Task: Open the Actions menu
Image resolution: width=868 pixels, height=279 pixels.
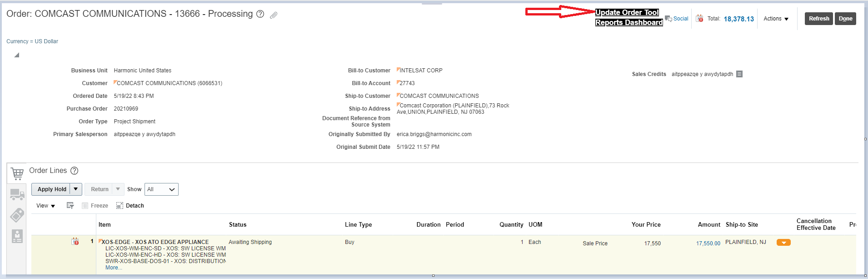Action: tap(776, 19)
